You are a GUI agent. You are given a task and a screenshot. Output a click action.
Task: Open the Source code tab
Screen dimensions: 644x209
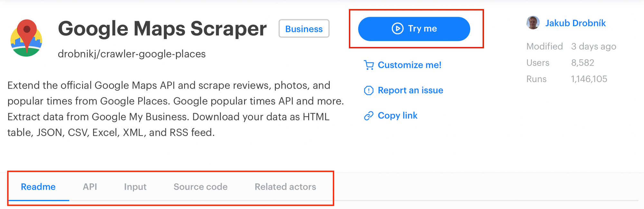201,187
